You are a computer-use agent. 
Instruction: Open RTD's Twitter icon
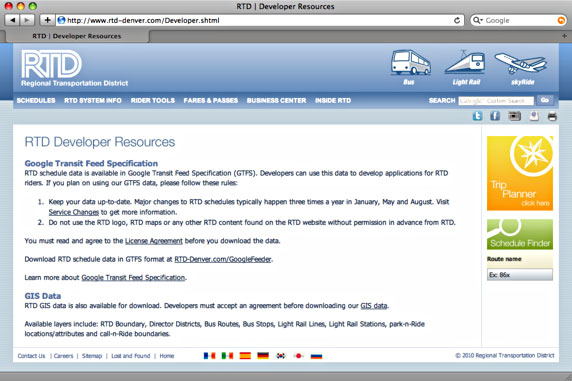point(477,116)
